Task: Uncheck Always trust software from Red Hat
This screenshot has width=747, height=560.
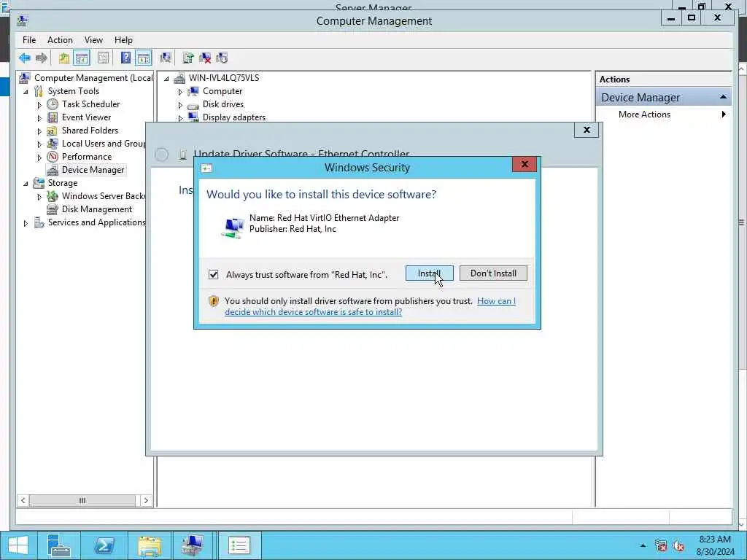Action: tap(214, 275)
